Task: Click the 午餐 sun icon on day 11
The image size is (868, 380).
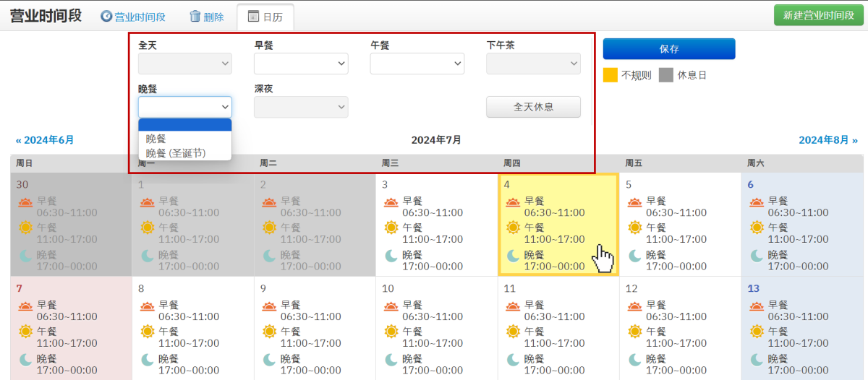Action: (x=514, y=331)
